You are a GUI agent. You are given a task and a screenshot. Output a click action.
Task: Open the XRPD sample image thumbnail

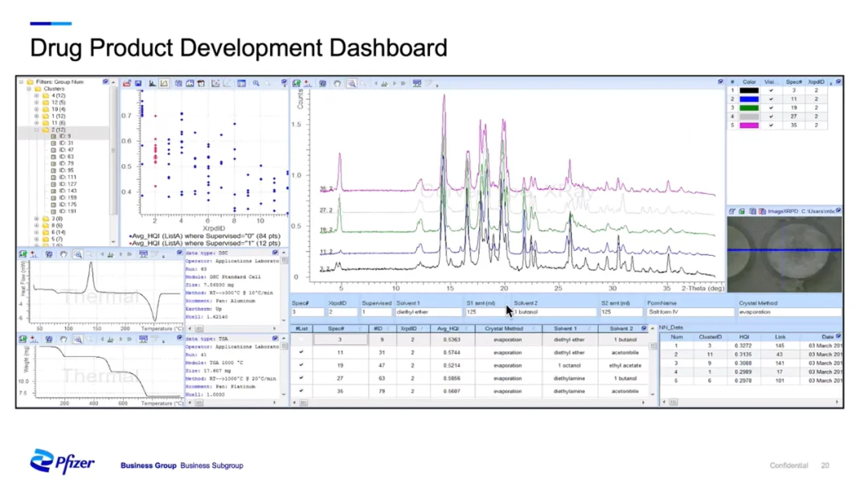coord(784,254)
